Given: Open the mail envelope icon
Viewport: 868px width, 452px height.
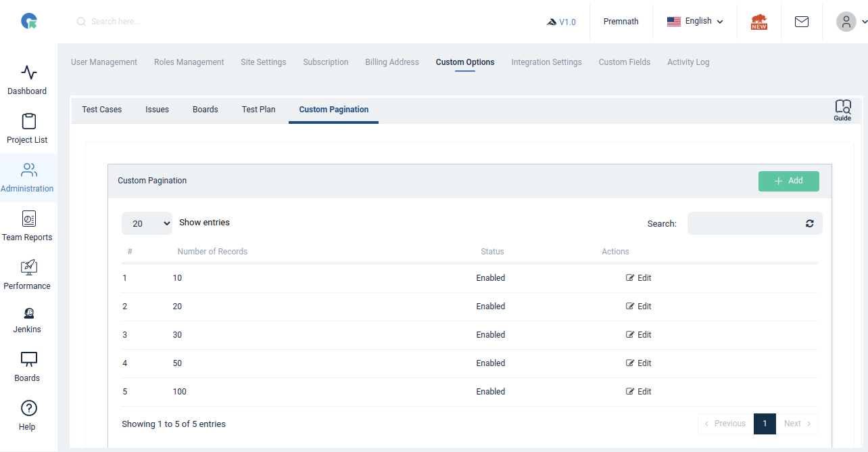Looking at the screenshot, I should tap(802, 22).
